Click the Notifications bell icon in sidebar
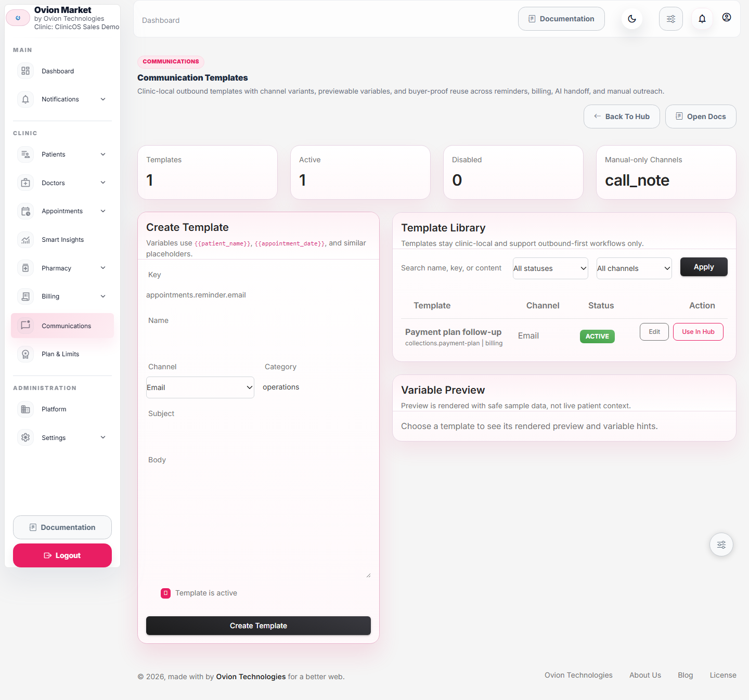This screenshot has height=700, width=749. click(x=25, y=99)
